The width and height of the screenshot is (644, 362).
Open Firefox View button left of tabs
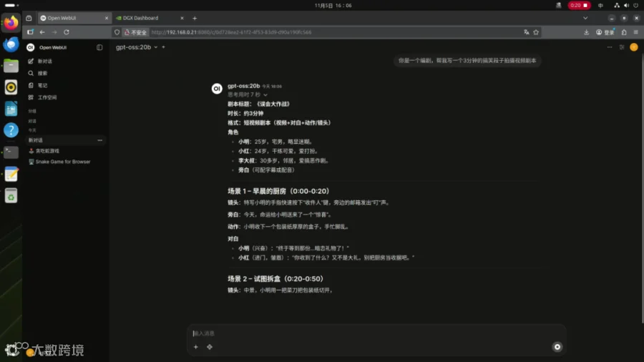[x=29, y=18]
